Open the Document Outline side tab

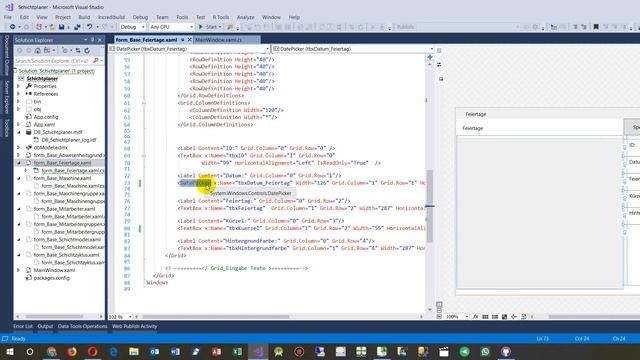click(x=6, y=56)
